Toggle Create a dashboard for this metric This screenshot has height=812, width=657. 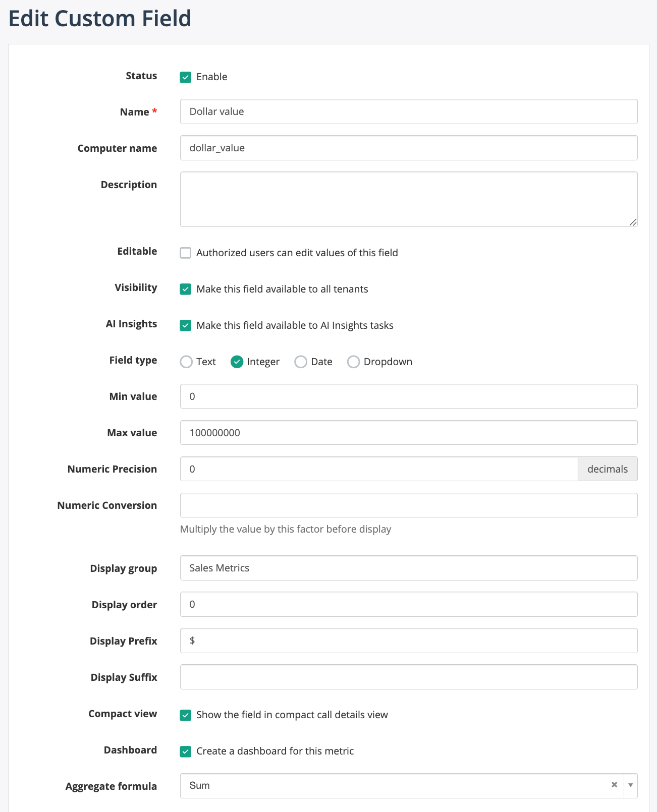click(x=186, y=751)
